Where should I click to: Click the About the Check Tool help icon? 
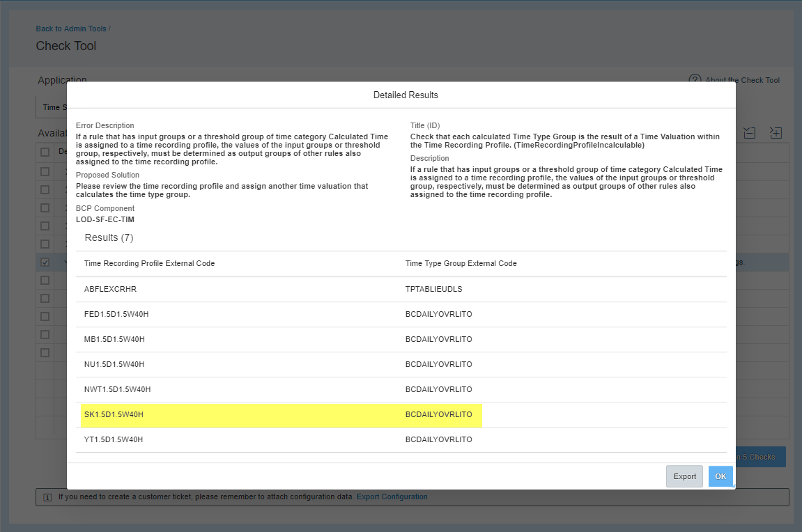(695, 79)
